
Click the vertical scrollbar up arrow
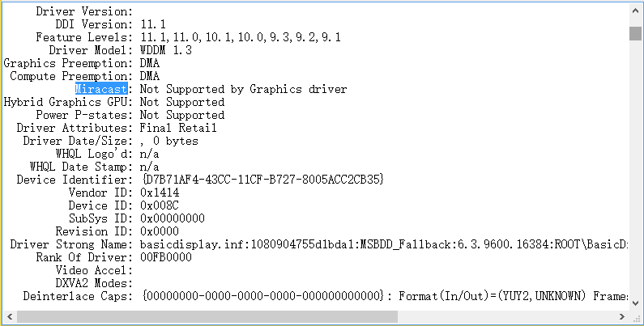(635, 11)
